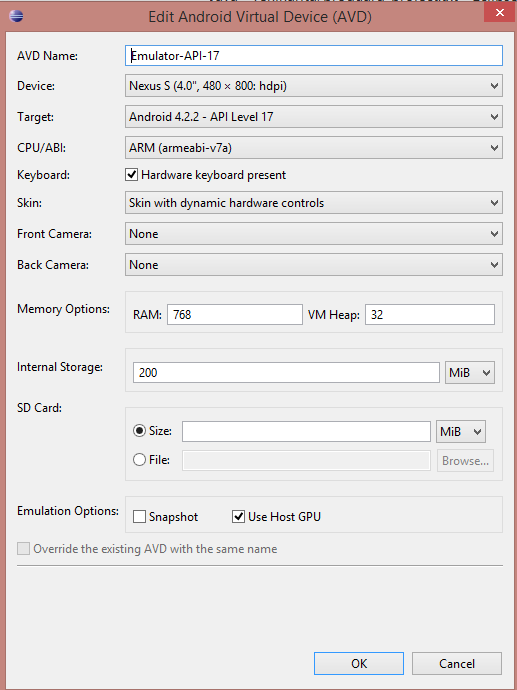Image resolution: width=517 pixels, height=690 pixels.
Task: Open the Back Camera dropdown
Action: (x=314, y=265)
